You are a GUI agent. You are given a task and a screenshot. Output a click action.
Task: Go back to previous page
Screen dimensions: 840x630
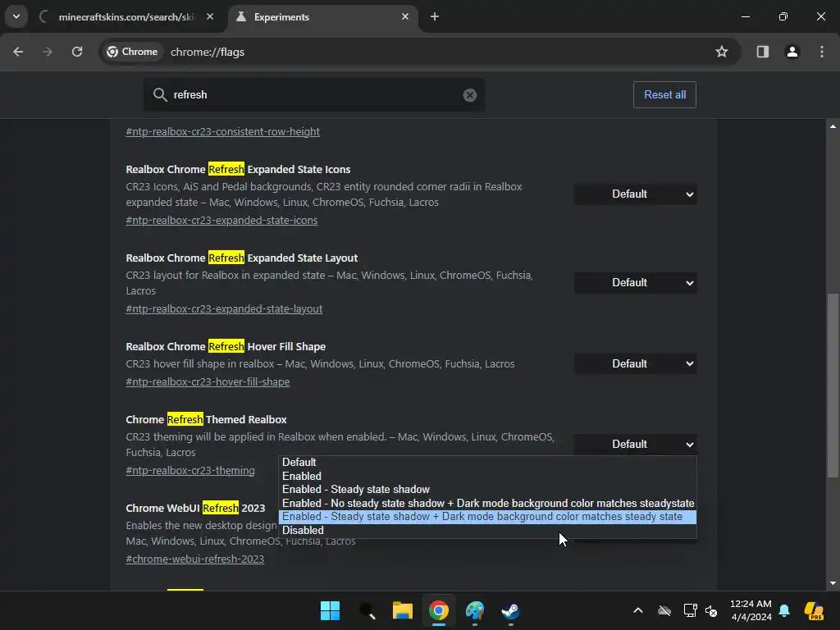point(18,52)
